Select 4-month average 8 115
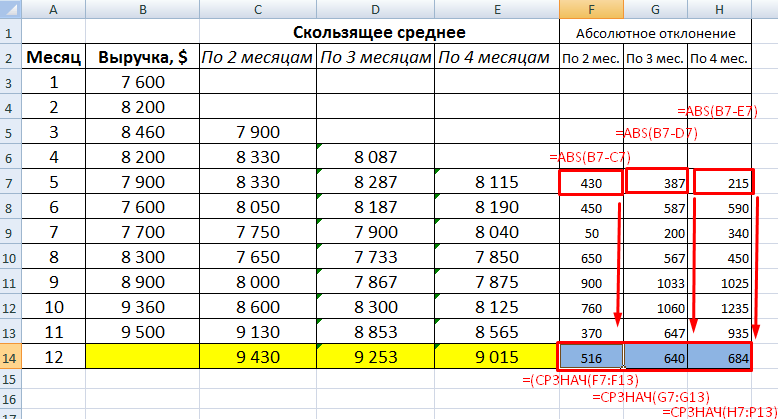The height and width of the screenshot is (419, 778). (497, 182)
